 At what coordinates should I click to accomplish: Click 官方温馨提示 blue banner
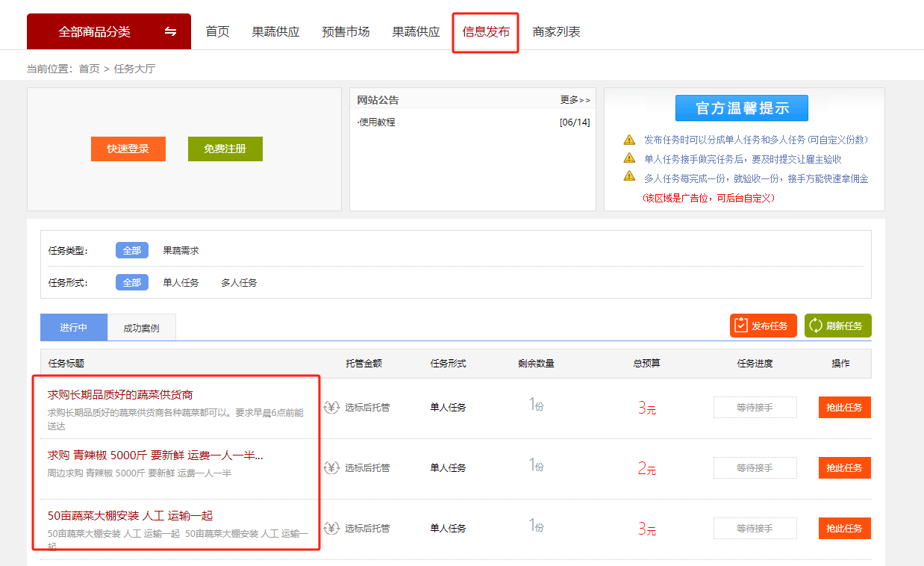(x=742, y=108)
